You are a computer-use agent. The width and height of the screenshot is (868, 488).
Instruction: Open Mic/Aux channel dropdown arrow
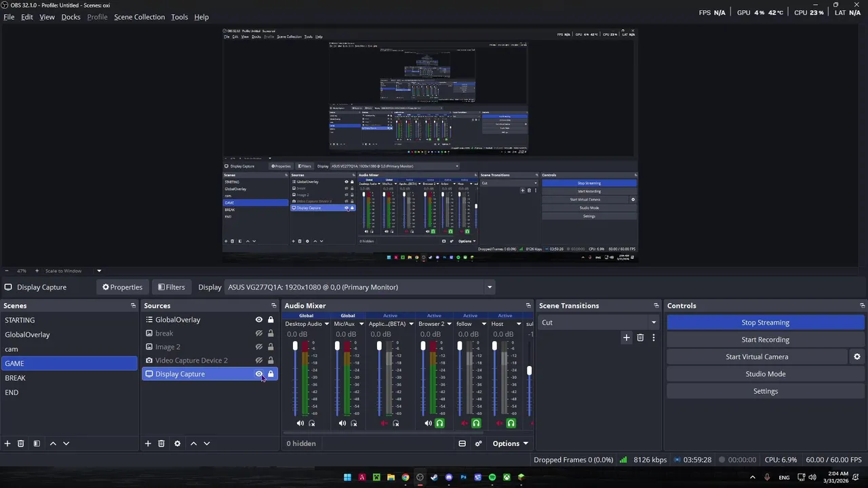(361, 324)
